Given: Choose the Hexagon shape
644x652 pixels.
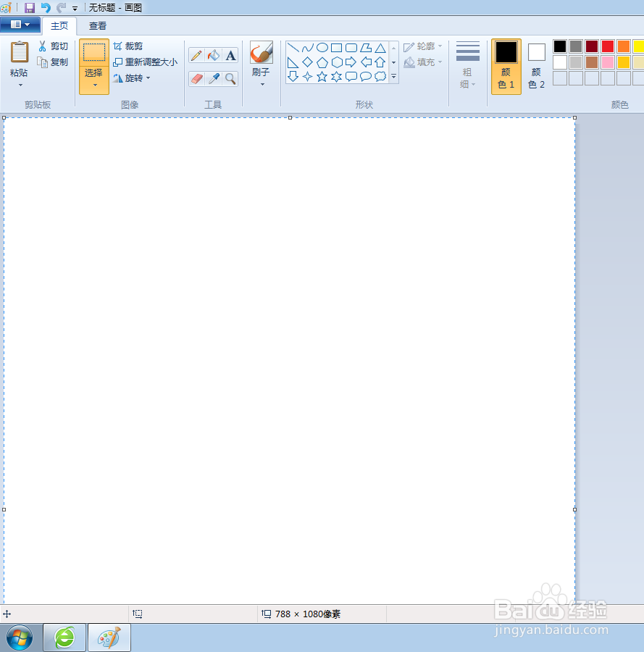Looking at the screenshot, I should (x=337, y=62).
